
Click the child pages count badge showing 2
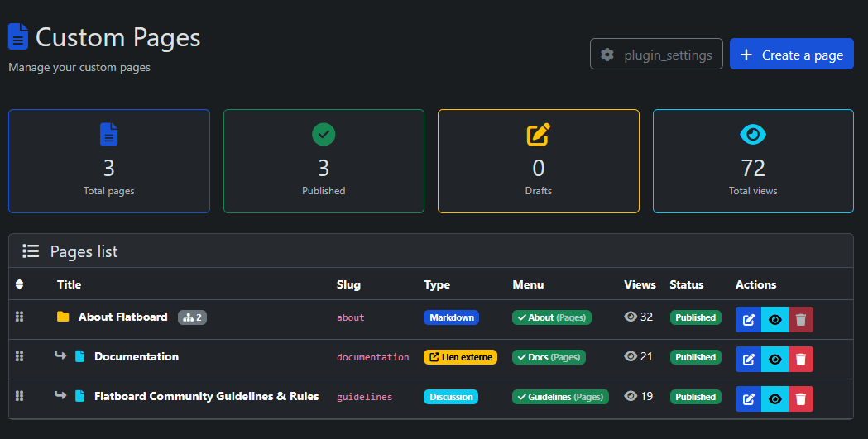click(192, 317)
